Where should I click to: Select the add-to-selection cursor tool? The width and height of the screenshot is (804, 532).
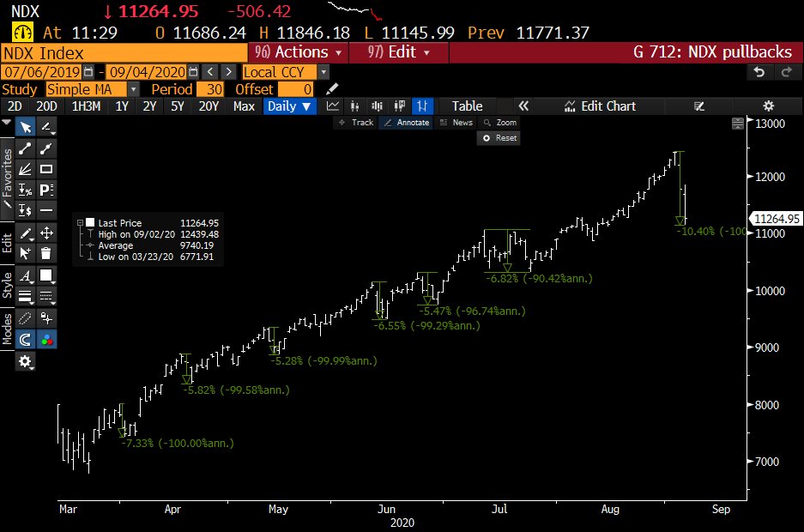pyautogui.click(x=25, y=253)
